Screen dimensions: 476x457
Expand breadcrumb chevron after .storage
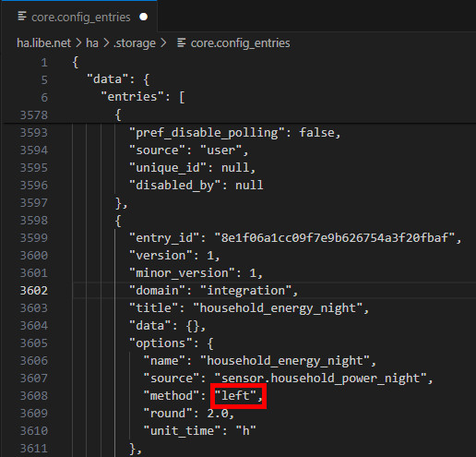click(163, 43)
